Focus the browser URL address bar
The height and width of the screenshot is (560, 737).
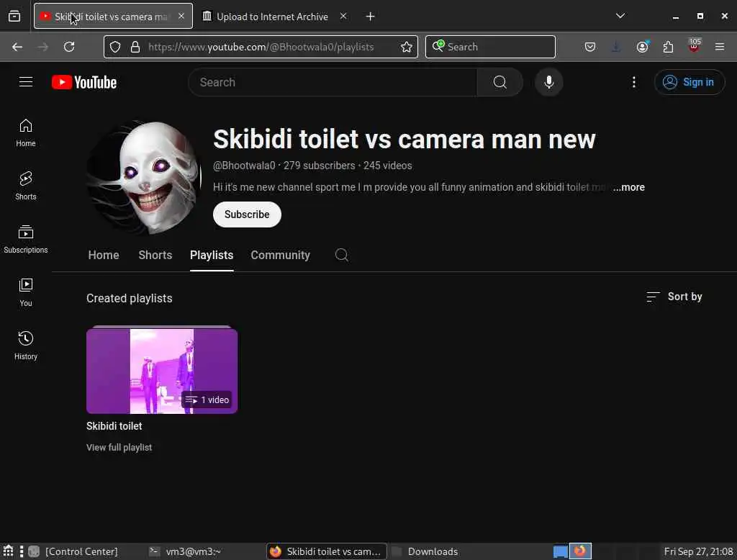tap(261, 47)
